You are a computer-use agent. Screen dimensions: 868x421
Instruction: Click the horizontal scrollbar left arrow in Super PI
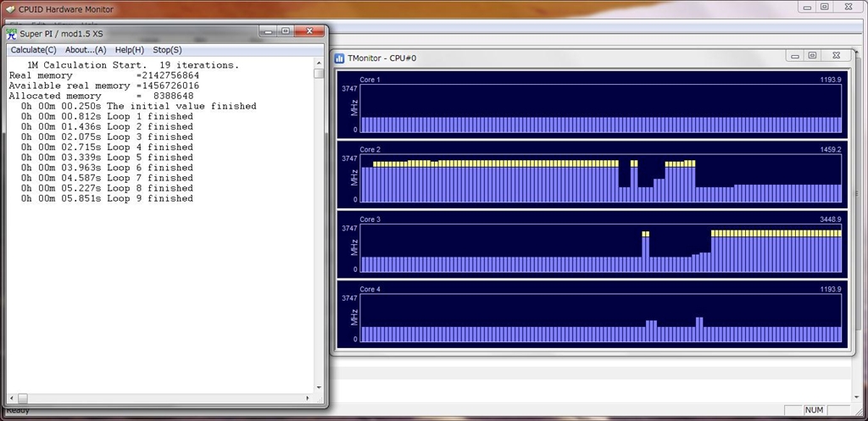[x=11, y=397]
